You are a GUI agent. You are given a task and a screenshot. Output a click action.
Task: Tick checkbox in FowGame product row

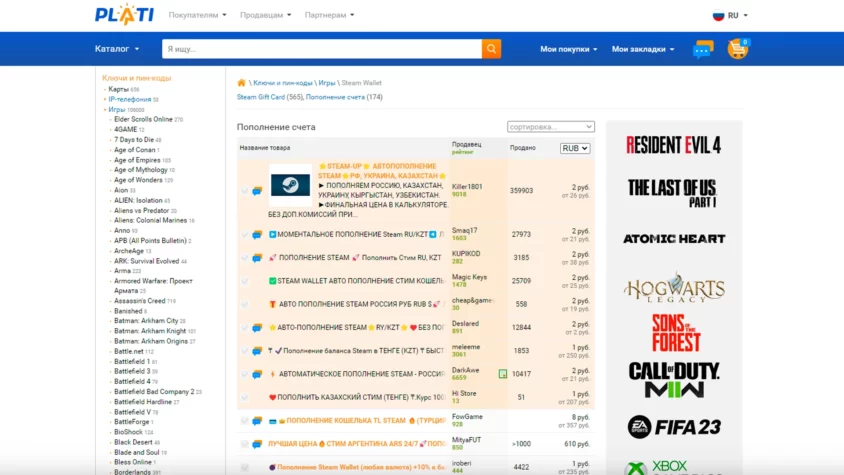coord(245,421)
